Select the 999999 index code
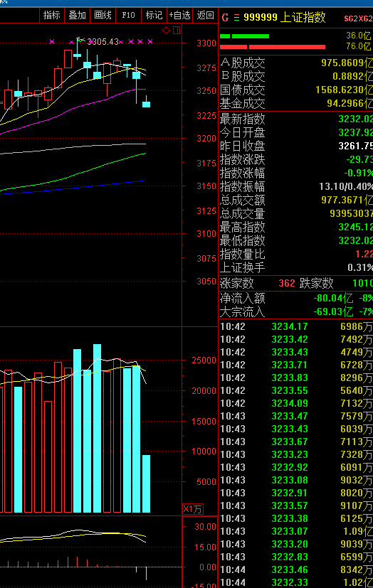Screen dimensions: 373x588 (x=261, y=18)
